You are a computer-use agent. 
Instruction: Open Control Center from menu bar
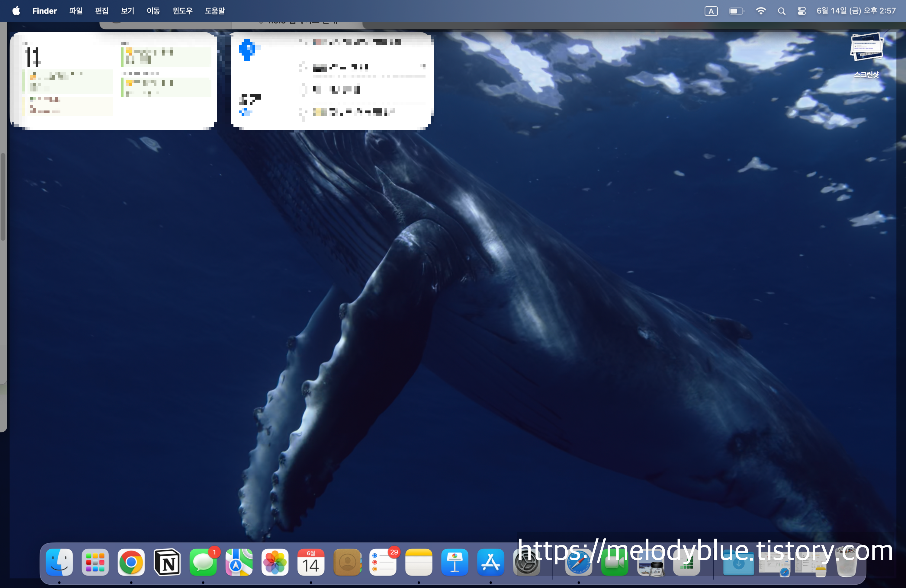pyautogui.click(x=802, y=11)
